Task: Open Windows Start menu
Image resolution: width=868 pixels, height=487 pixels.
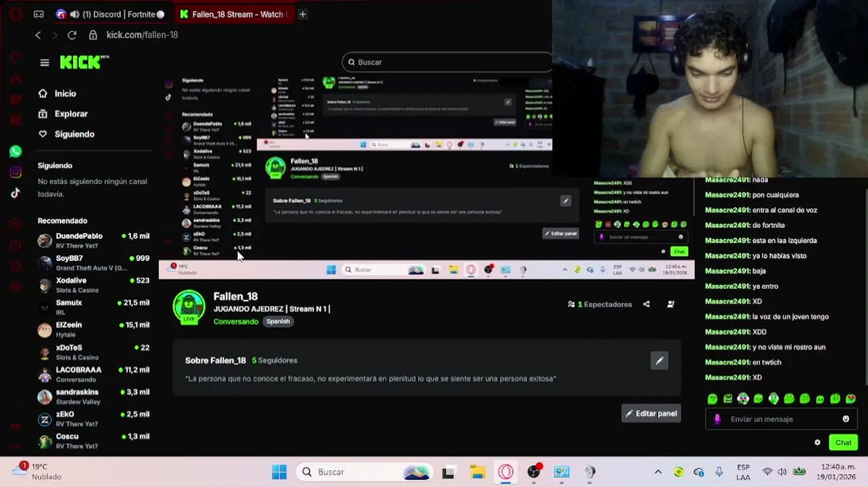Action: tap(279, 472)
